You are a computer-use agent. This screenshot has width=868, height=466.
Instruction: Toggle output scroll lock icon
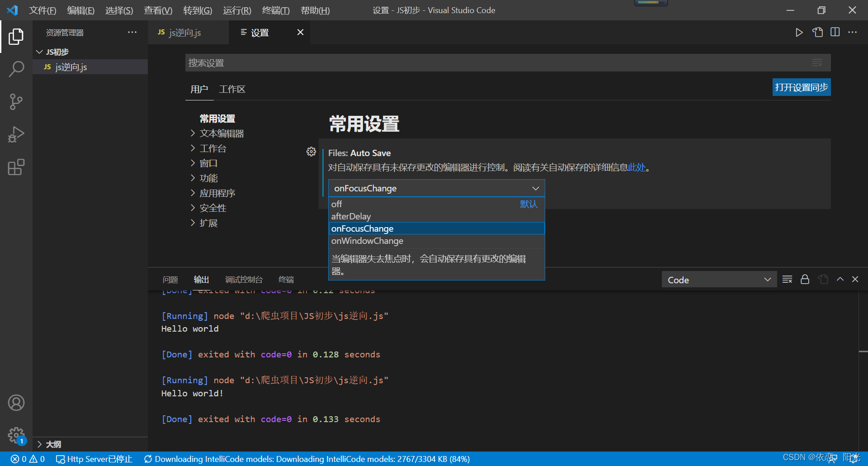[805, 279]
